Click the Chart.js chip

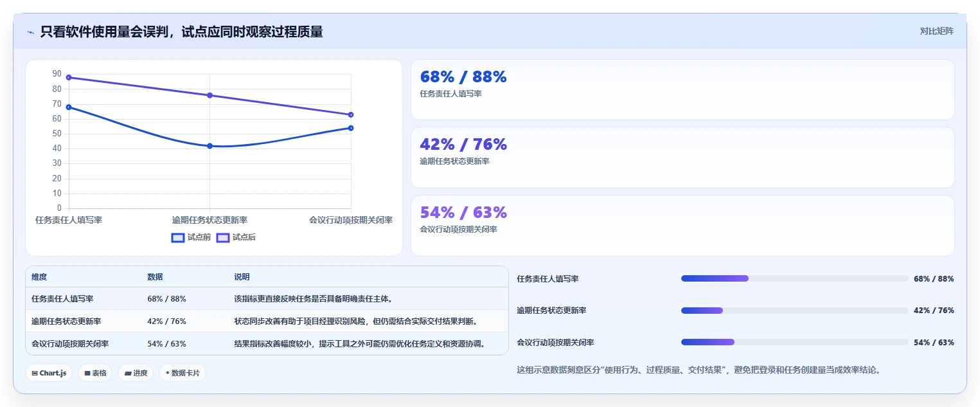[49, 373]
